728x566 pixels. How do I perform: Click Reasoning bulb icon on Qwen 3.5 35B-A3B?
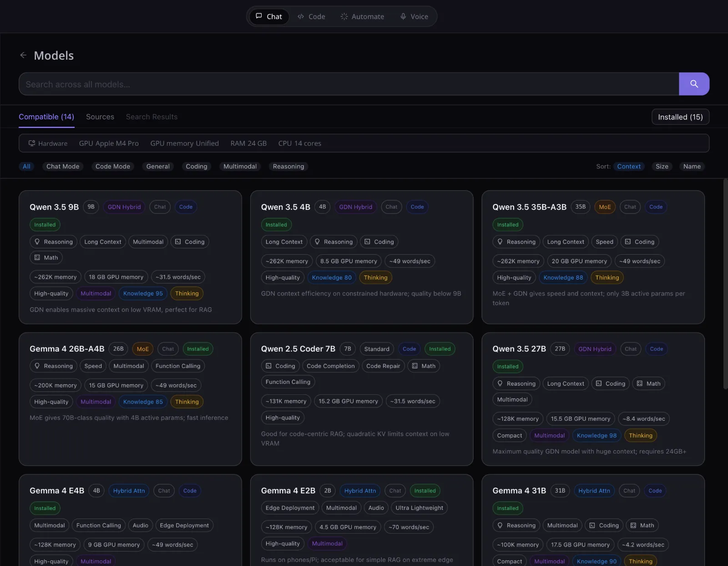(500, 242)
